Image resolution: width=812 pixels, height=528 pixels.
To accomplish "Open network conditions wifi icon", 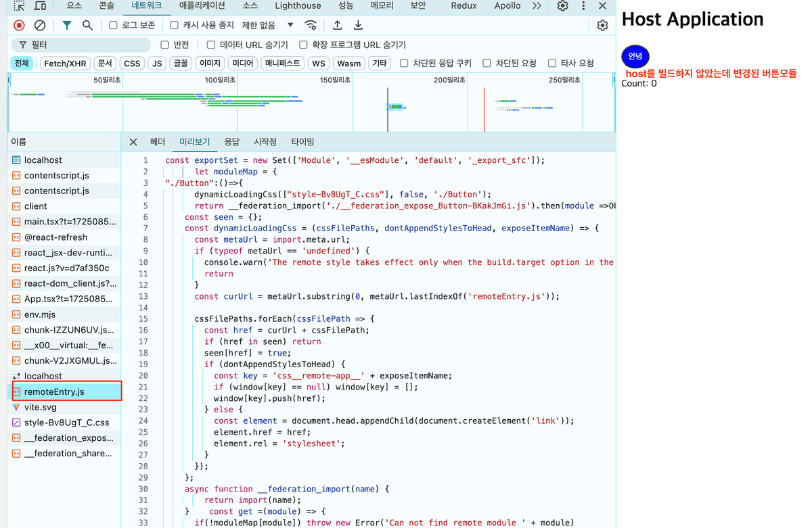I will pos(311,25).
